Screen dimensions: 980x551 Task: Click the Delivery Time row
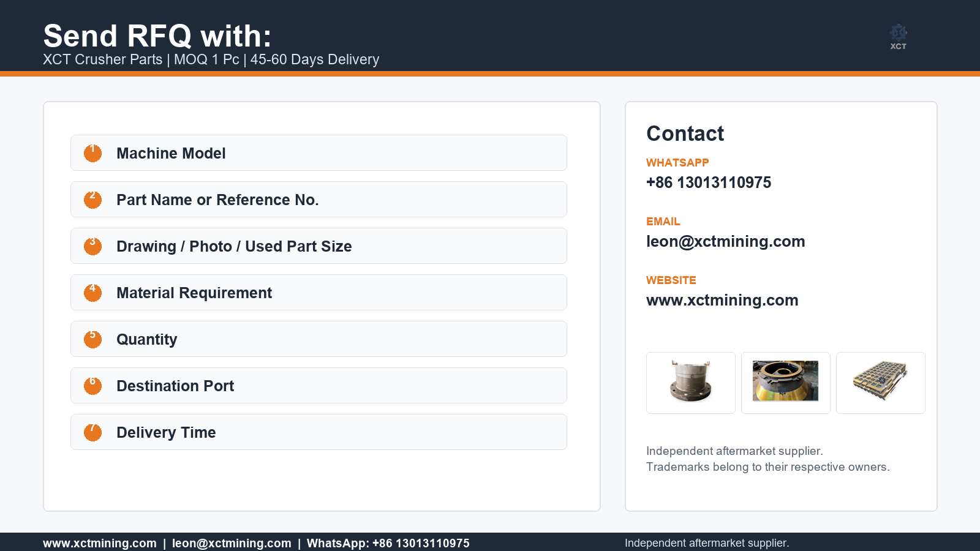(x=318, y=432)
